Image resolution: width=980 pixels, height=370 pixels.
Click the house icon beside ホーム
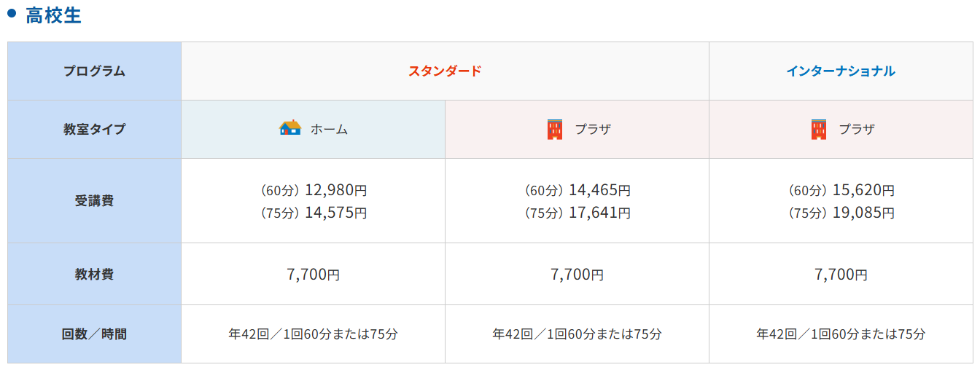click(x=290, y=128)
